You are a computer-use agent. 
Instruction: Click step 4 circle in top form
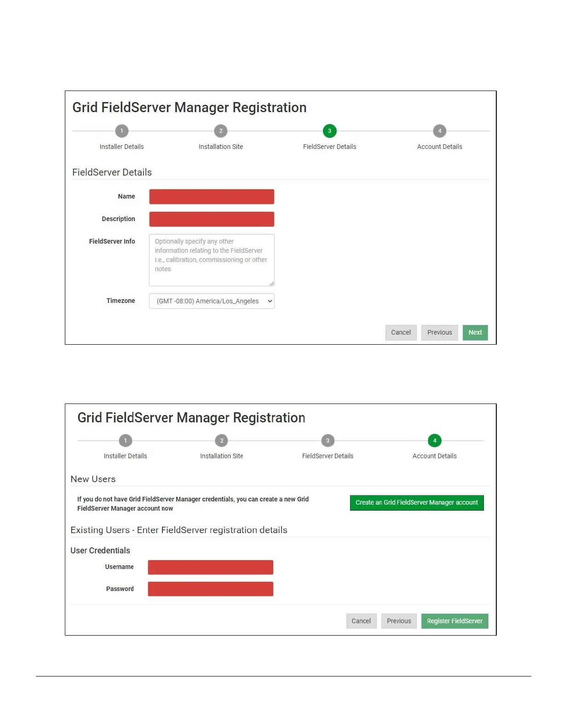(x=440, y=131)
